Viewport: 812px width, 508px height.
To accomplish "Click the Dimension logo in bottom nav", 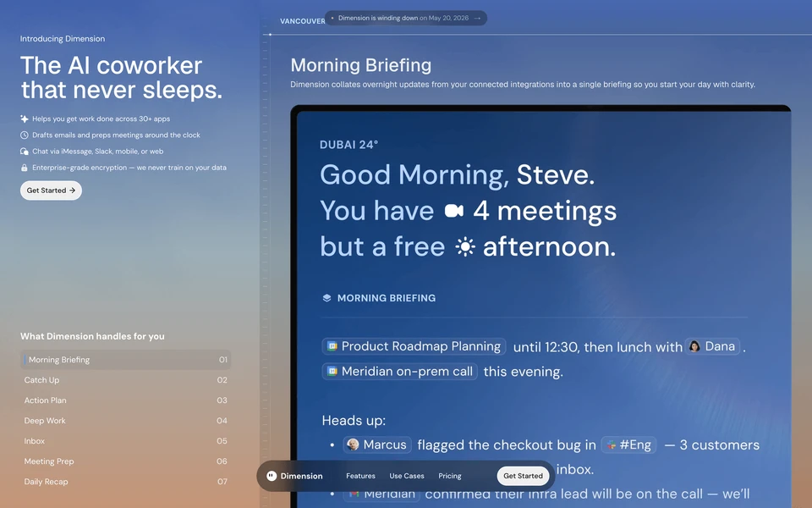I will [294, 476].
